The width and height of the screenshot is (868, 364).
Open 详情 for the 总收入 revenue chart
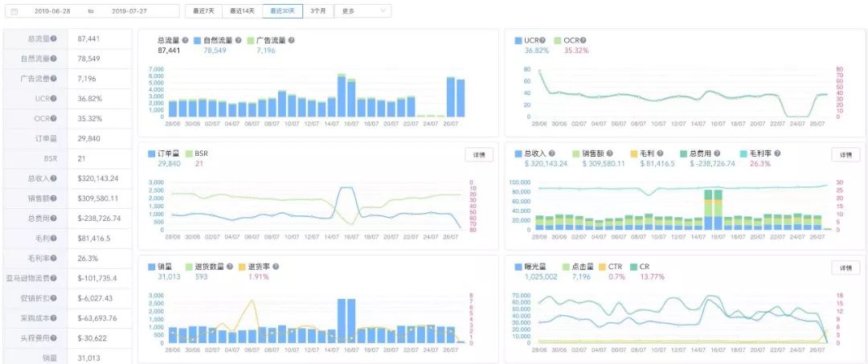(x=845, y=154)
